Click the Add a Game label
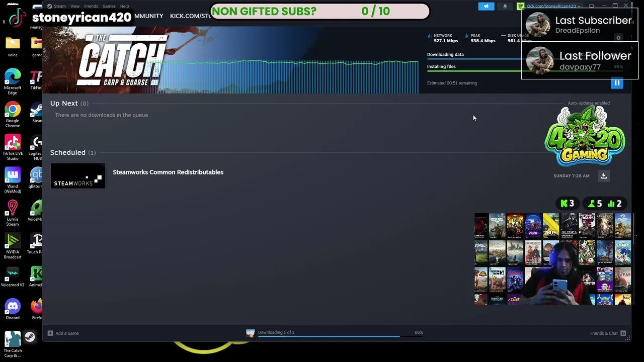The image size is (644, 362). 67,333
